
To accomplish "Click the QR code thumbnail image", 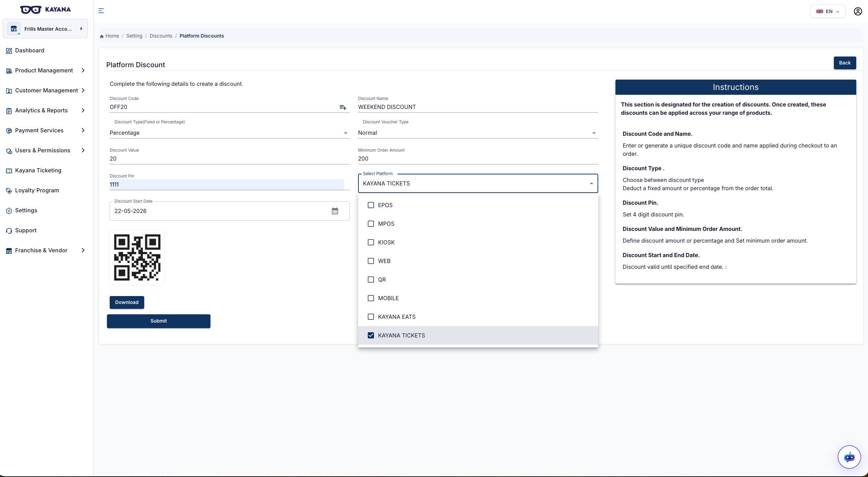I will [137, 257].
